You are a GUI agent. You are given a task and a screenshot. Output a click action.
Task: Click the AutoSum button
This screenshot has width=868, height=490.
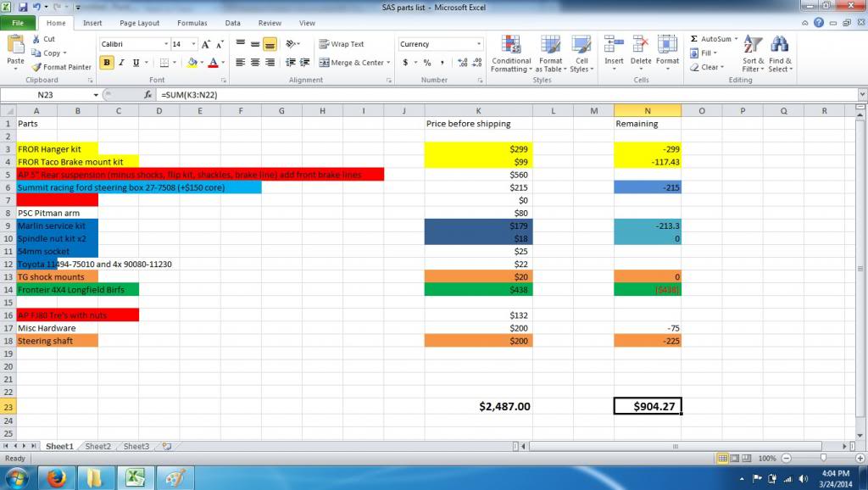coord(711,39)
